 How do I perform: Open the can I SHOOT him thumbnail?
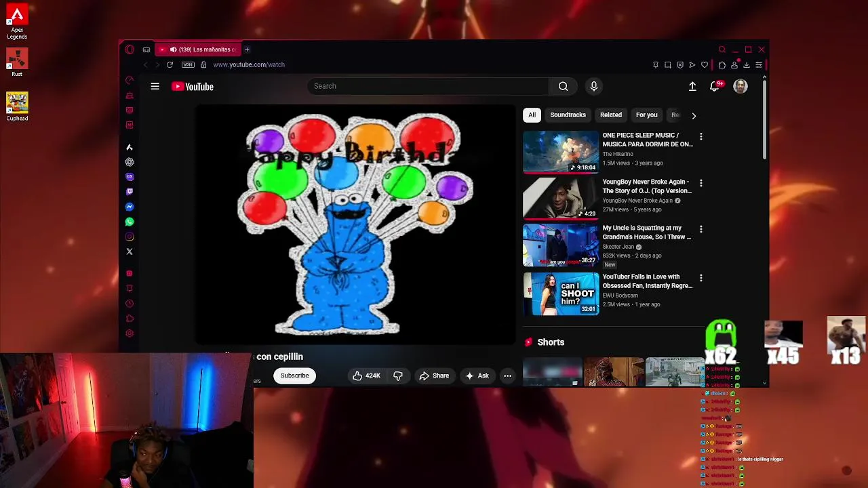pos(561,294)
